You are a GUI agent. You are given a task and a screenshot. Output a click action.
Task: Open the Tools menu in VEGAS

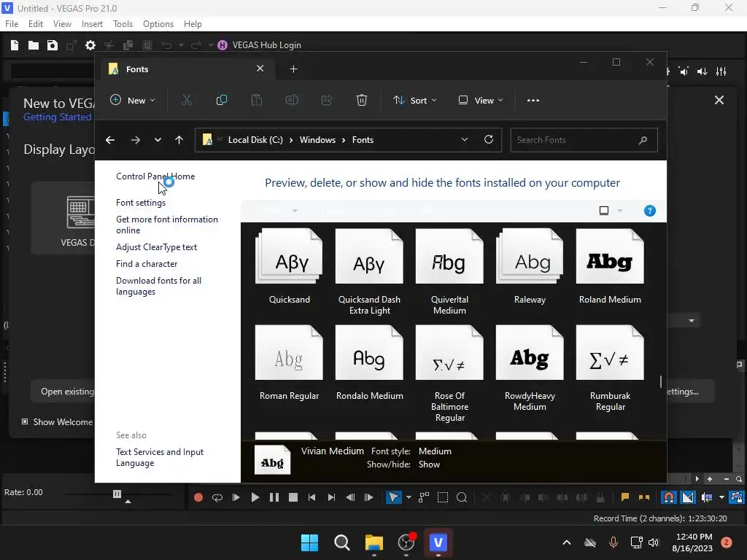[123, 24]
